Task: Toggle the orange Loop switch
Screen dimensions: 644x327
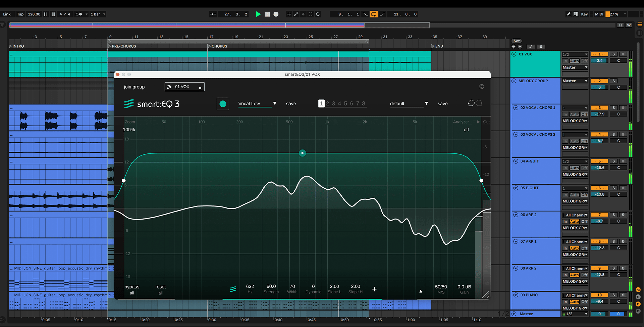Action: 374,14
